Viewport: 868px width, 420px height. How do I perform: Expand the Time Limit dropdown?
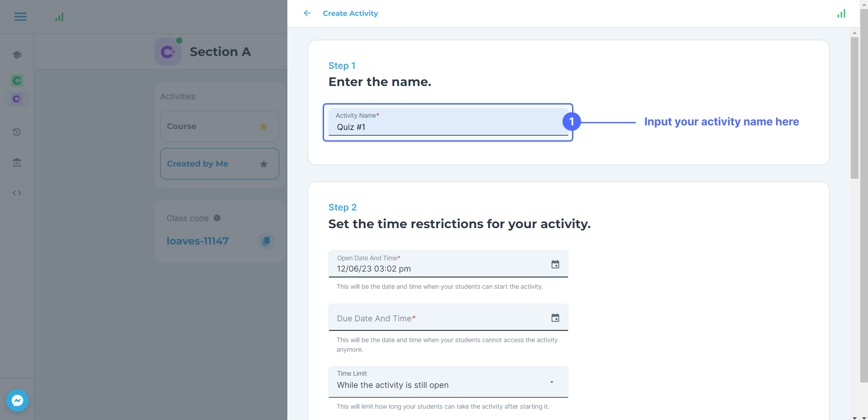point(552,382)
